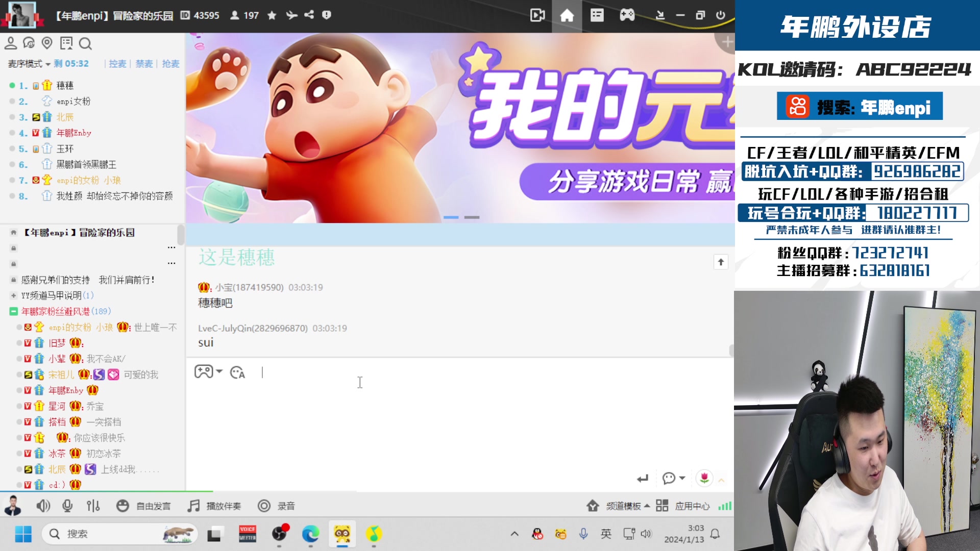Click the airplane send icon in title bar

click(x=291, y=15)
